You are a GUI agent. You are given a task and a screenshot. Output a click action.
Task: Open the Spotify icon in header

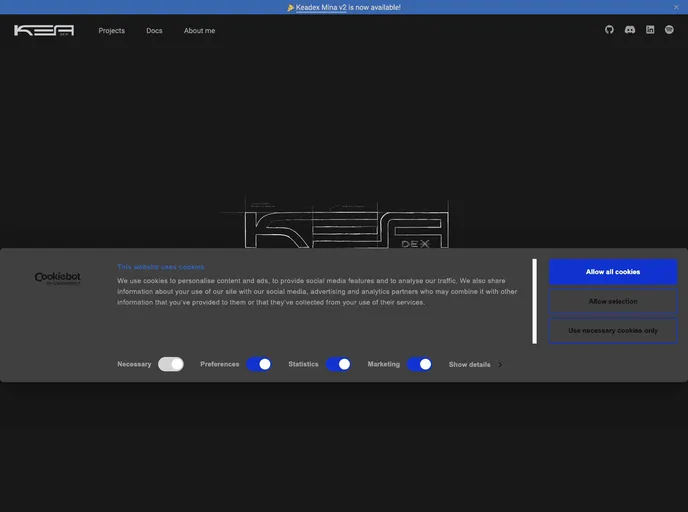pos(669,29)
